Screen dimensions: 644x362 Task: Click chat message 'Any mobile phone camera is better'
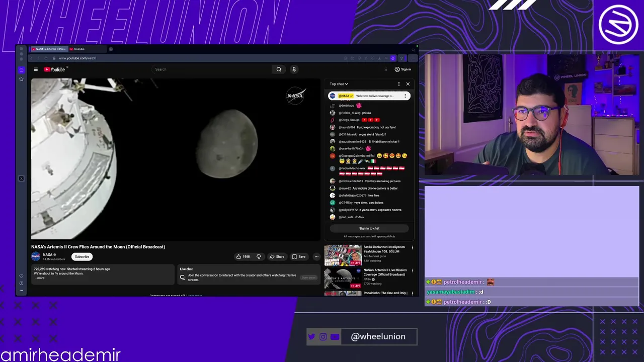pyautogui.click(x=375, y=189)
